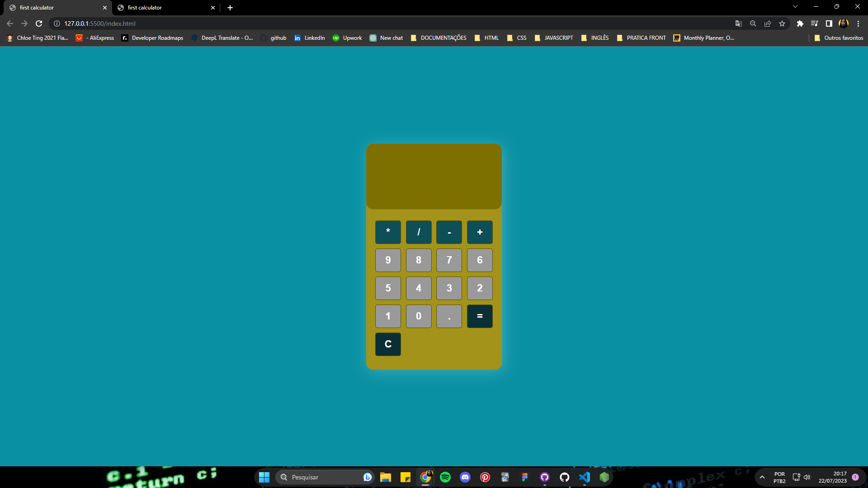This screenshot has height=488, width=868.
Task: Click the bookmark star in the address bar
Action: (x=783, y=23)
